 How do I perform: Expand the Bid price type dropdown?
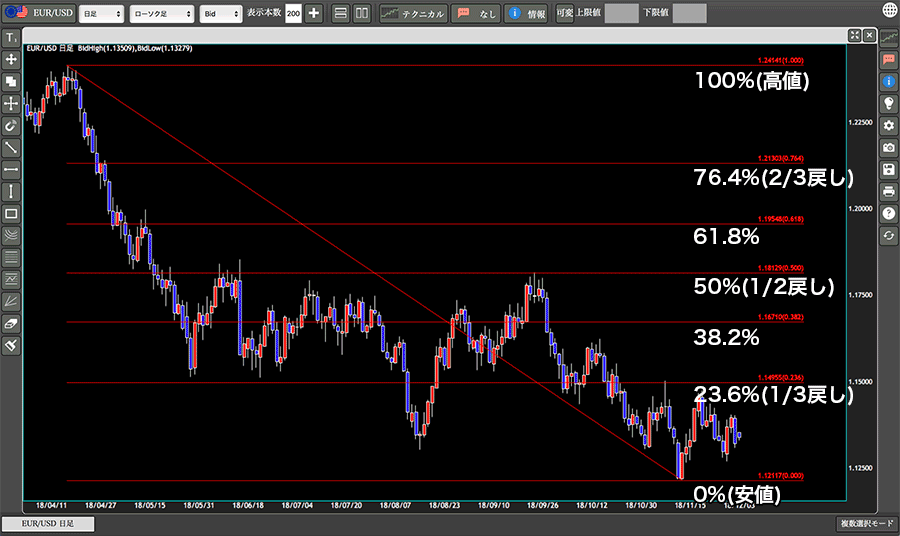(x=220, y=14)
